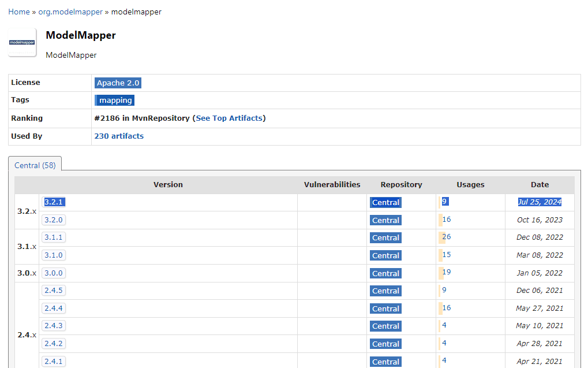This screenshot has height=368, width=588.
Task: Open version 2.4.1
Action: pyautogui.click(x=54, y=361)
